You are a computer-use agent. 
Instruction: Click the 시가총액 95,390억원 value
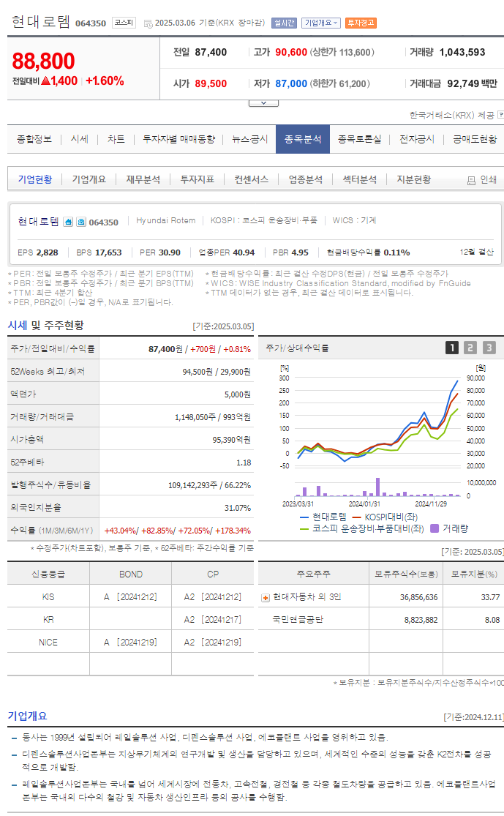pos(231,440)
